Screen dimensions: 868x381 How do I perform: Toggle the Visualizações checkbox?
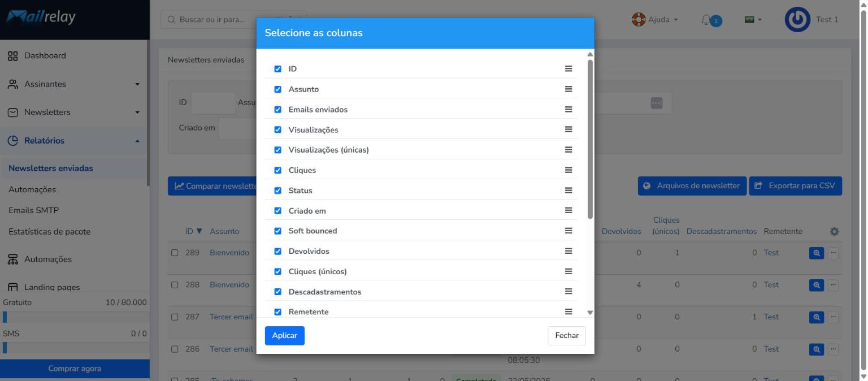point(277,129)
